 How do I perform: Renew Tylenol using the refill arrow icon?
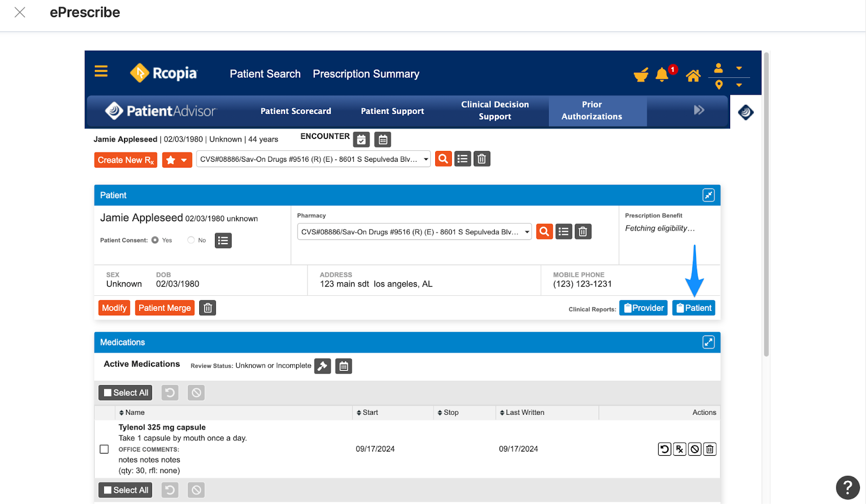point(664,448)
